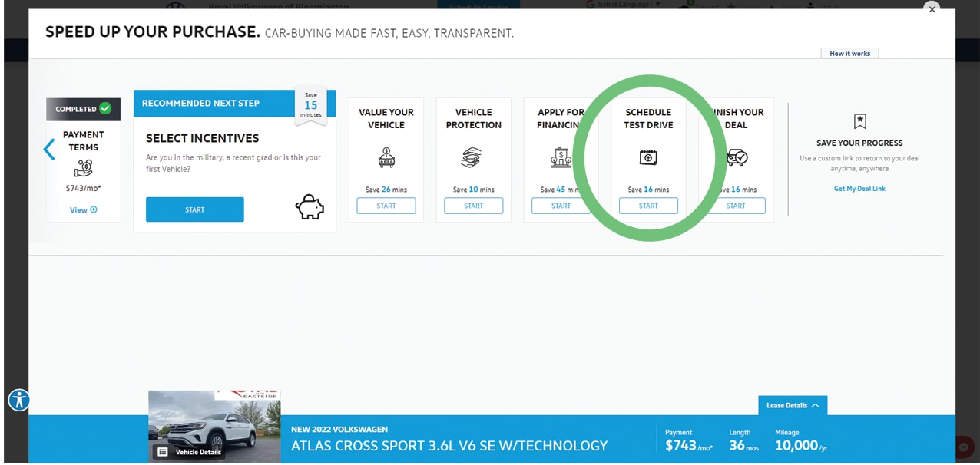Click the Atlas Cross Sport 3.6L title
The width and height of the screenshot is (980, 465).
[x=449, y=446]
